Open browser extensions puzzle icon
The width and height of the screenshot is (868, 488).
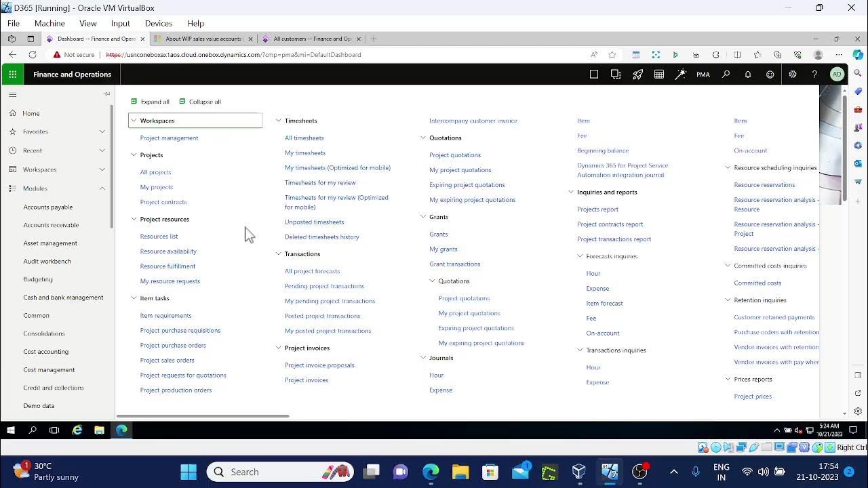coord(716,55)
